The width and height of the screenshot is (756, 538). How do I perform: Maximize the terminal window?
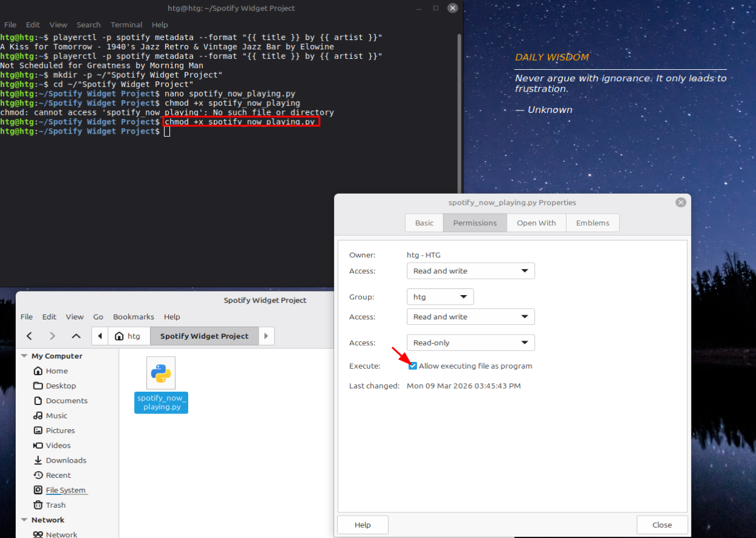point(435,9)
